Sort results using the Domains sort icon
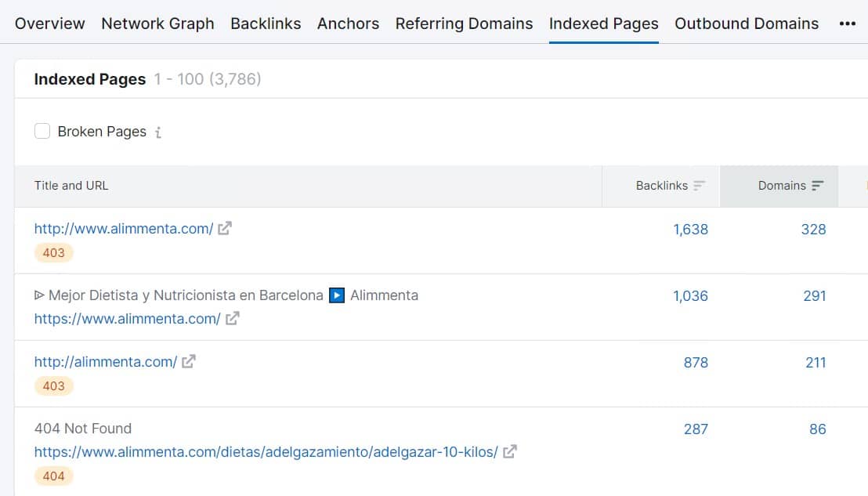The image size is (868, 496). pyautogui.click(x=816, y=186)
